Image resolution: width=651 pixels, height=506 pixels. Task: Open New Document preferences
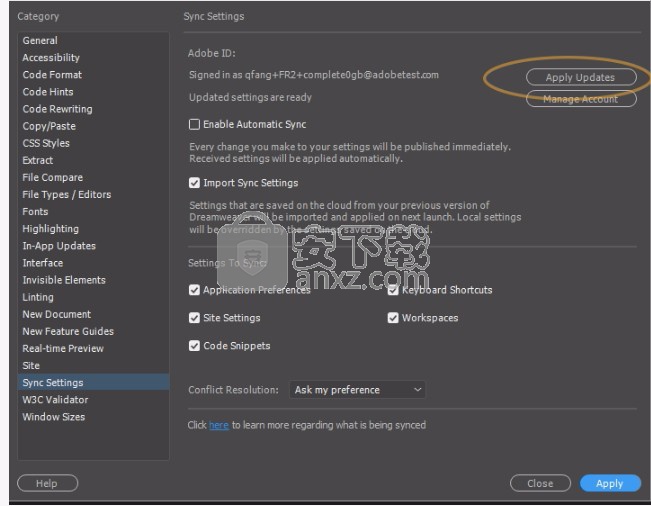pyautogui.click(x=93, y=314)
